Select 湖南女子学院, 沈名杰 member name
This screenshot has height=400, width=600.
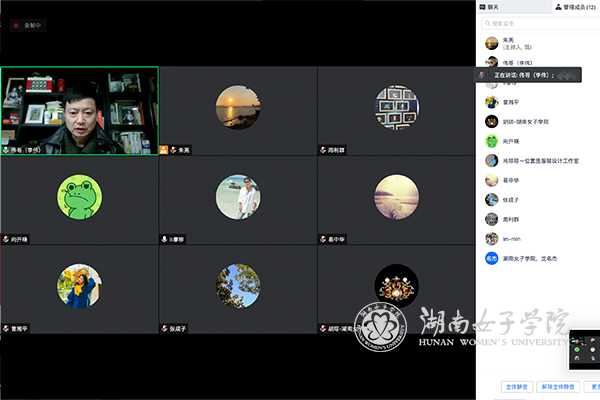(530, 259)
